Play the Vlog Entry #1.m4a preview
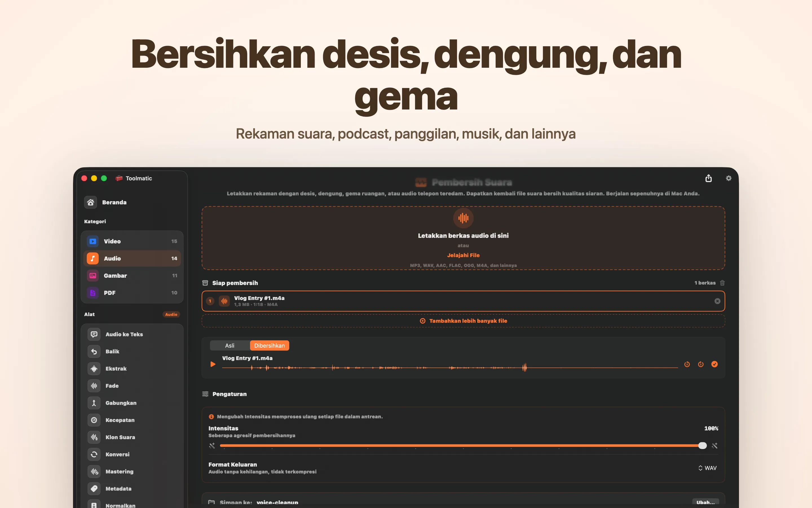This screenshot has width=812, height=508. 213,364
